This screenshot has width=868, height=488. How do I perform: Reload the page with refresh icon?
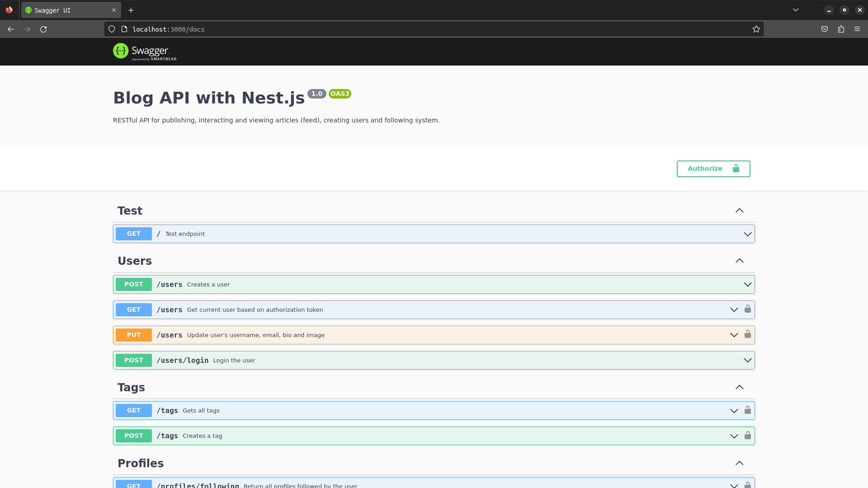[x=43, y=29]
